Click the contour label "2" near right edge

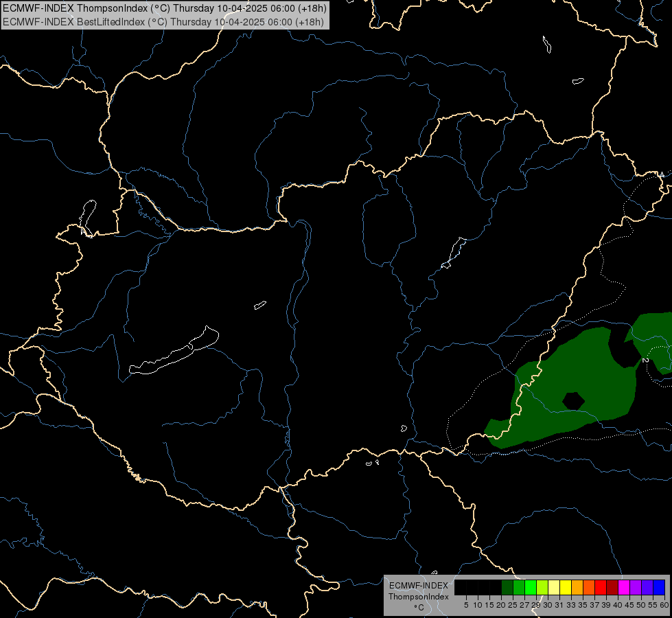pyautogui.click(x=645, y=360)
